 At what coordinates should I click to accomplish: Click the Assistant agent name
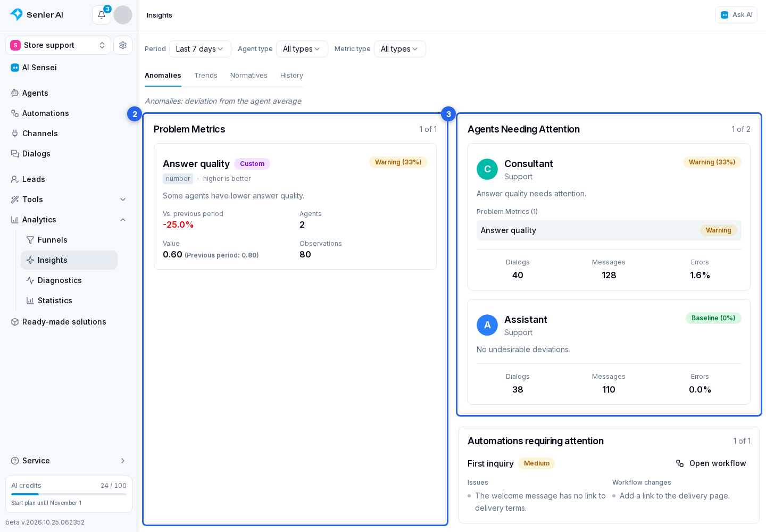(526, 320)
